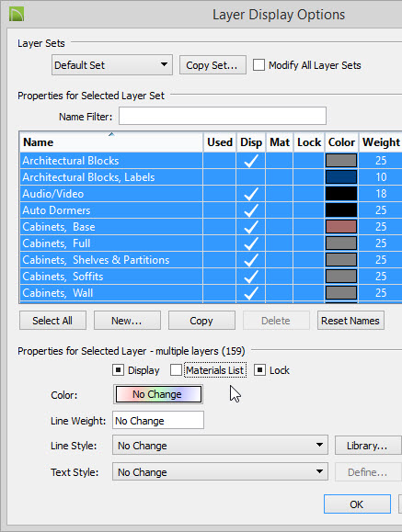This screenshot has height=532, width=402.
Task: Enable Modify All Layer Sets checkbox
Action: (x=258, y=65)
